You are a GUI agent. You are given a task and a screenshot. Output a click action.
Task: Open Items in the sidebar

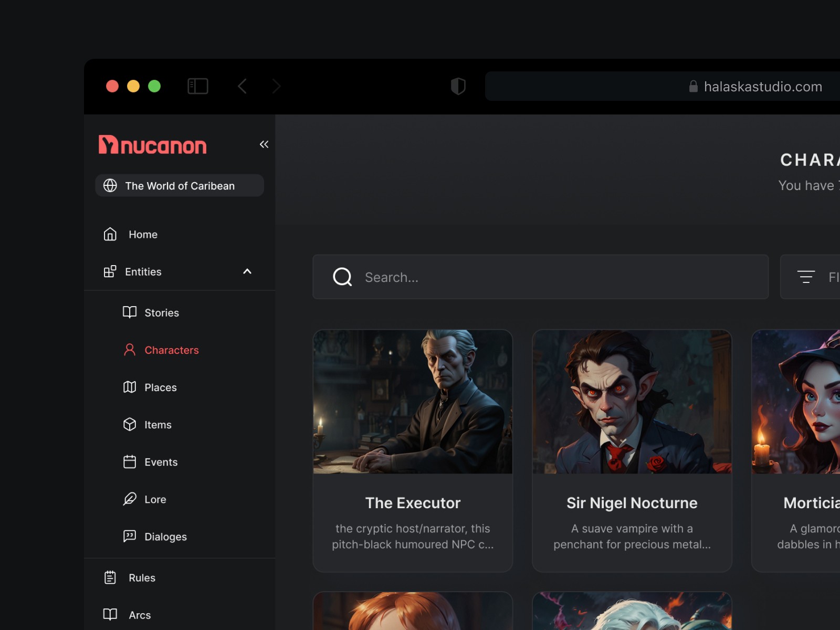(158, 425)
